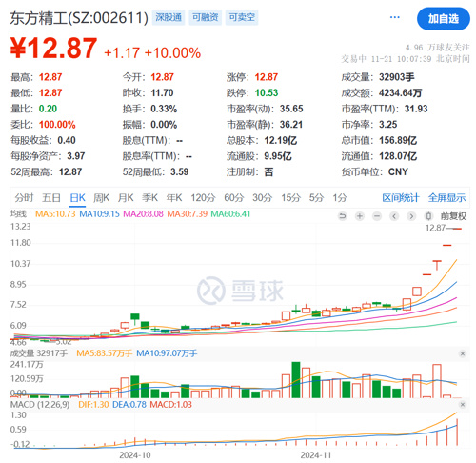Click the chart reset (undo arrow) icon
476x463 pixels.
(343, 216)
